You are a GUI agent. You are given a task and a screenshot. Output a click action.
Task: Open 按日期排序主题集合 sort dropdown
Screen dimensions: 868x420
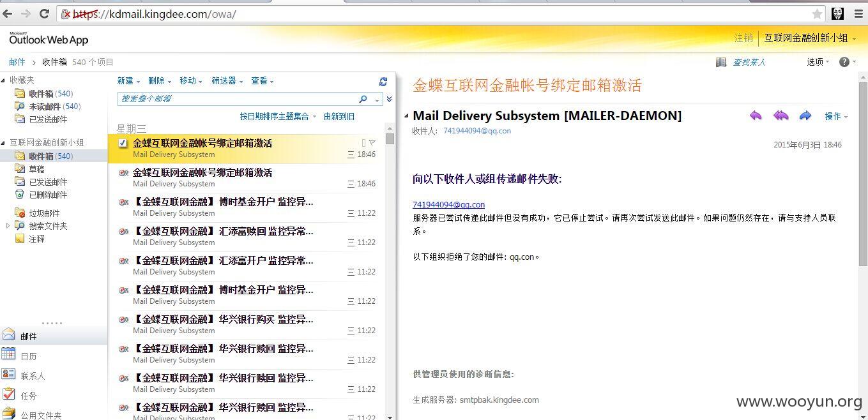click(277, 116)
